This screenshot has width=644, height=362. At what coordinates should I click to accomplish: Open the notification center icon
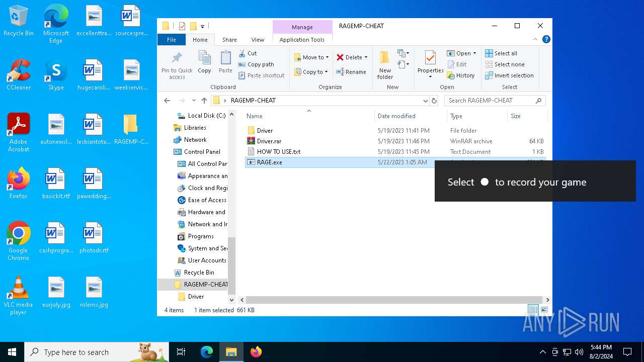pyautogui.click(x=627, y=352)
